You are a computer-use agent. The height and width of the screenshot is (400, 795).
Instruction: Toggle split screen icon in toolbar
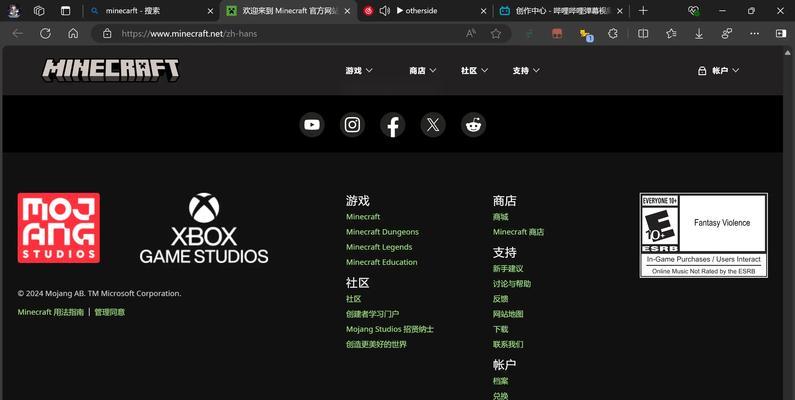tap(643, 33)
